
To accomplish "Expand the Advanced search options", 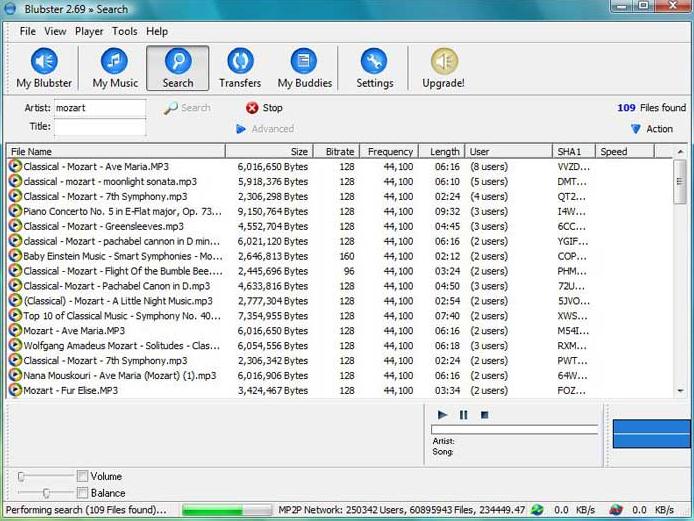I will (265, 129).
